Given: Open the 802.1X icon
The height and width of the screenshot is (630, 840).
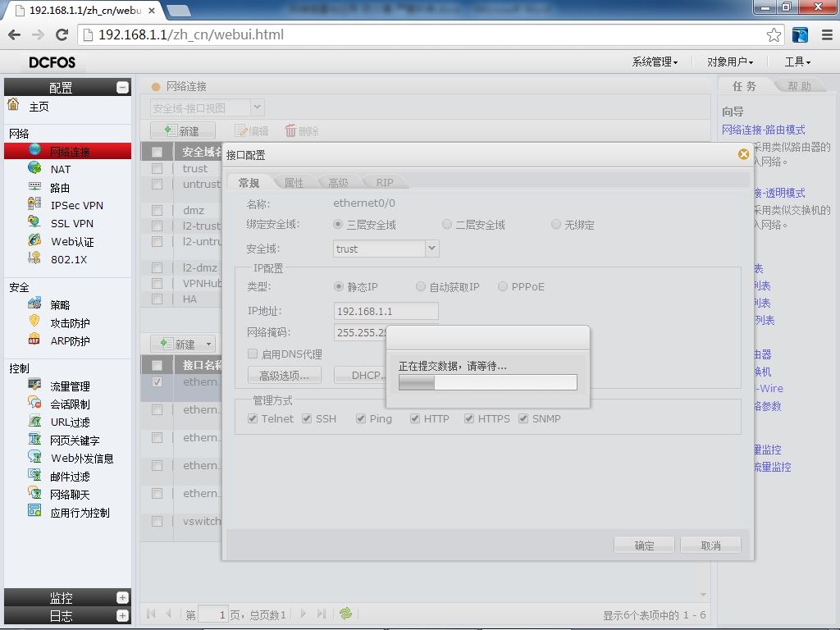Looking at the screenshot, I should (x=34, y=258).
